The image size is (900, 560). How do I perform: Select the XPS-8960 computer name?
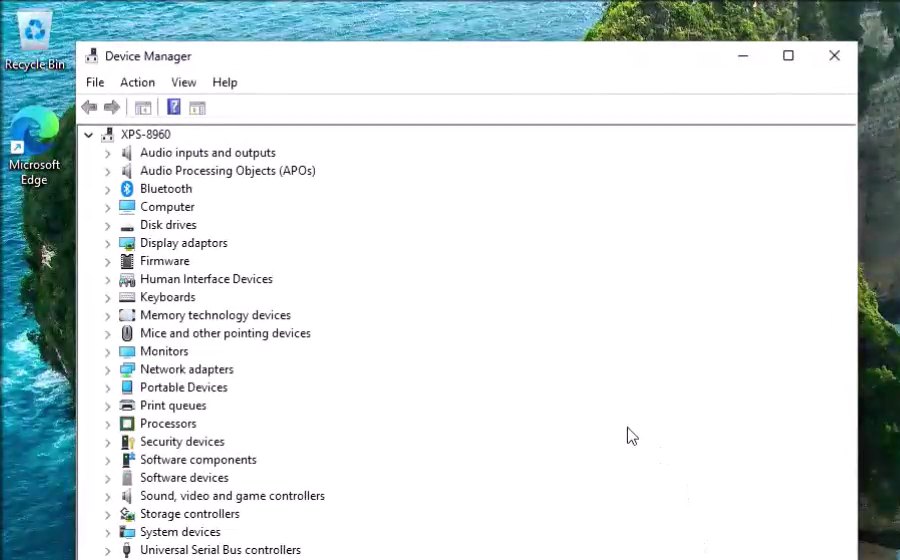coord(145,134)
